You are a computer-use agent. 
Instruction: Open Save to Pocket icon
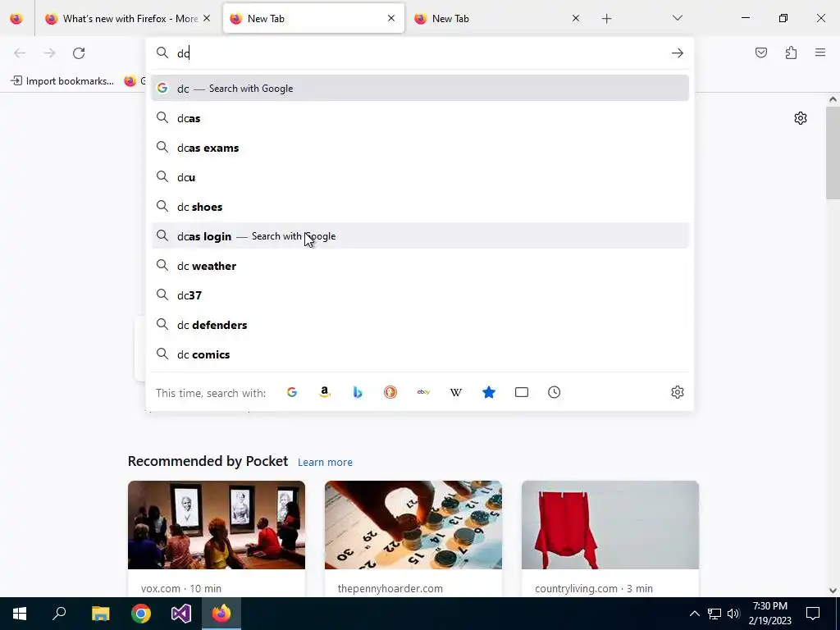coord(760,52)
